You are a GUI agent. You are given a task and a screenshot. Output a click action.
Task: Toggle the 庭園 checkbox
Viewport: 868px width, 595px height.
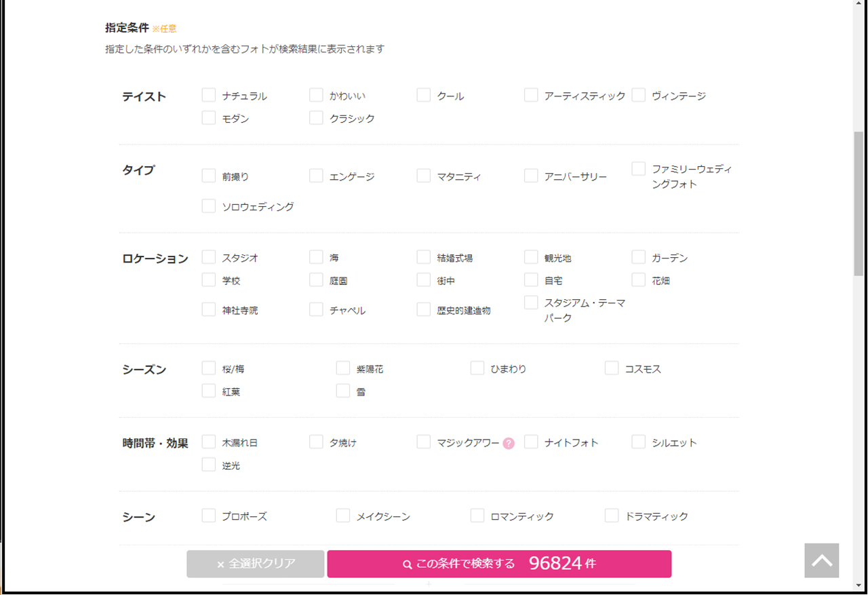click(316, 280)
